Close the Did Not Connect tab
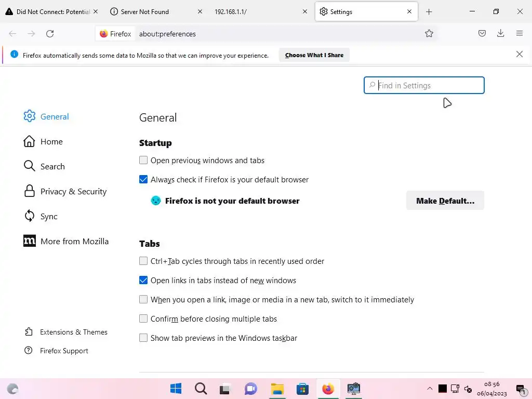The width and height of the screenshot is (532, 399). 96,11
